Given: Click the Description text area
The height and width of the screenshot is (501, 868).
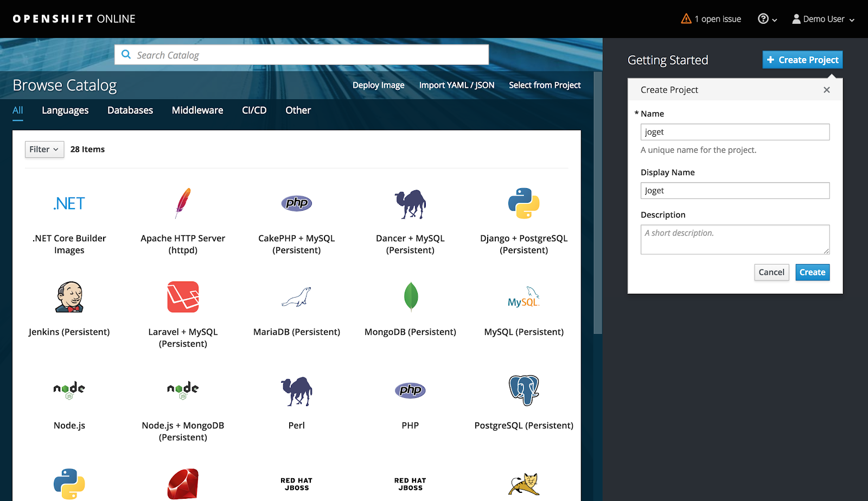Looking at the screenshot, I should click(x=735, y=240).
